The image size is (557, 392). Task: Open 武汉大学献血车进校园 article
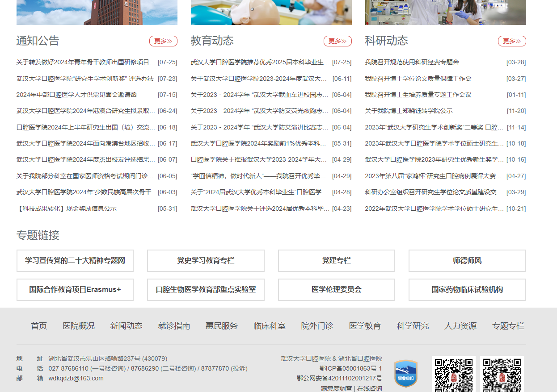260,95
